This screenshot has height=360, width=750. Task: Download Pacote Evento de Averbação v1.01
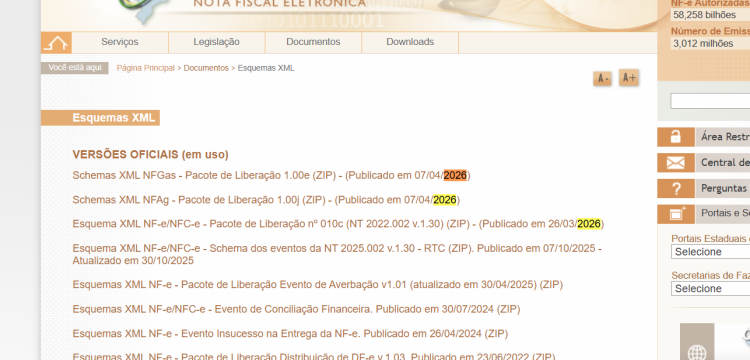coord(318,285)
